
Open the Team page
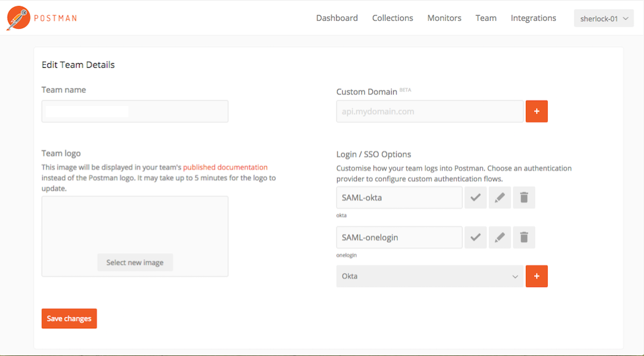[x=486, y=18]
